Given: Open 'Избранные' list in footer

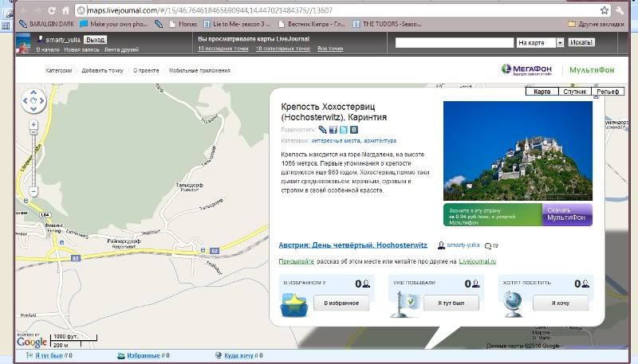Looking at the screenshot, I should pos(143,355).
